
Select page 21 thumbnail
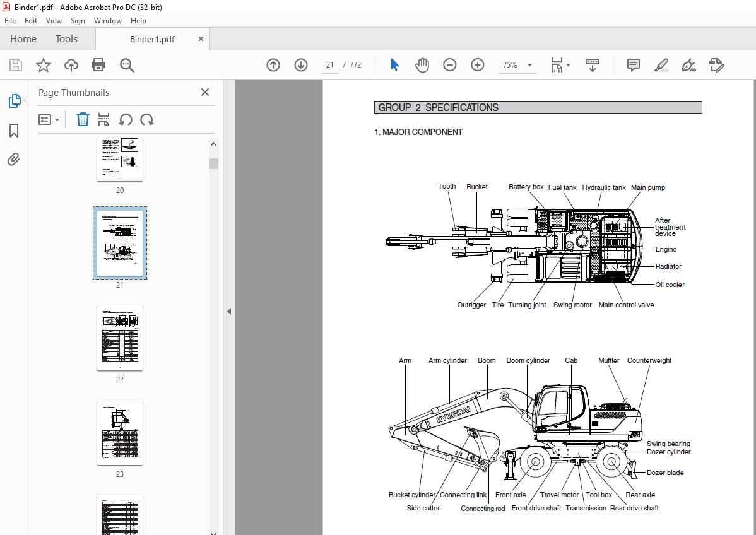(x=120, y=244)
